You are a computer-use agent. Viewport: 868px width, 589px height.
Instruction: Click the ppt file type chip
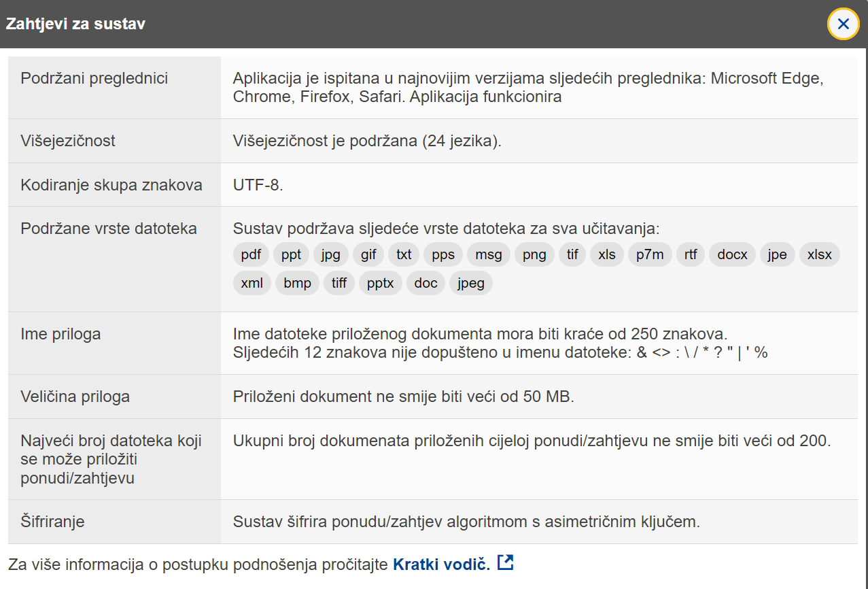[291, 254]
